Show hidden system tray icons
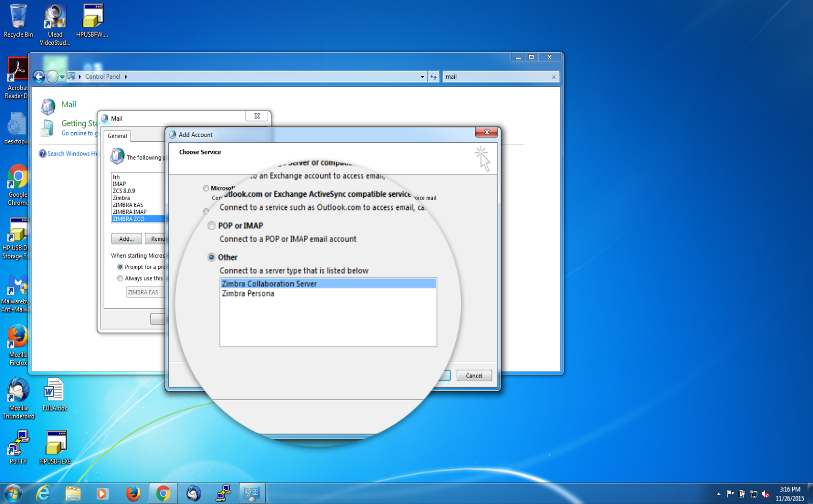The height and width of the screenshot is (504, 813). [718, 493]
